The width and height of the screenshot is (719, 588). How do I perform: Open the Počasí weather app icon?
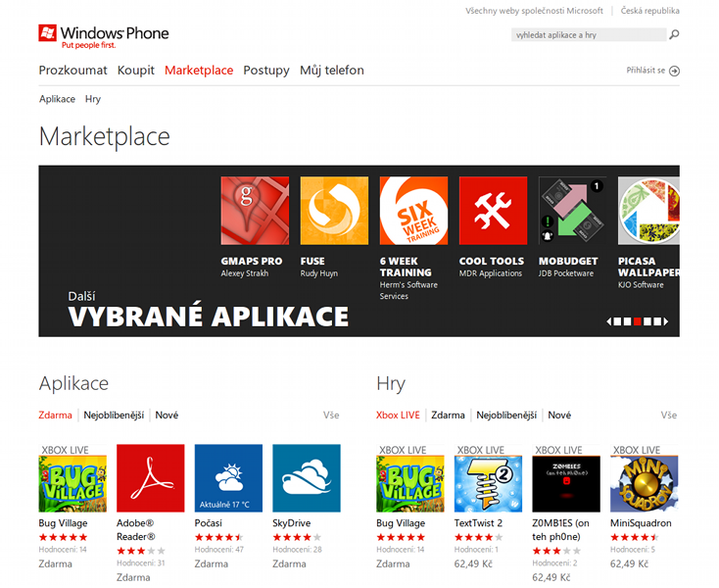(228, 478)
